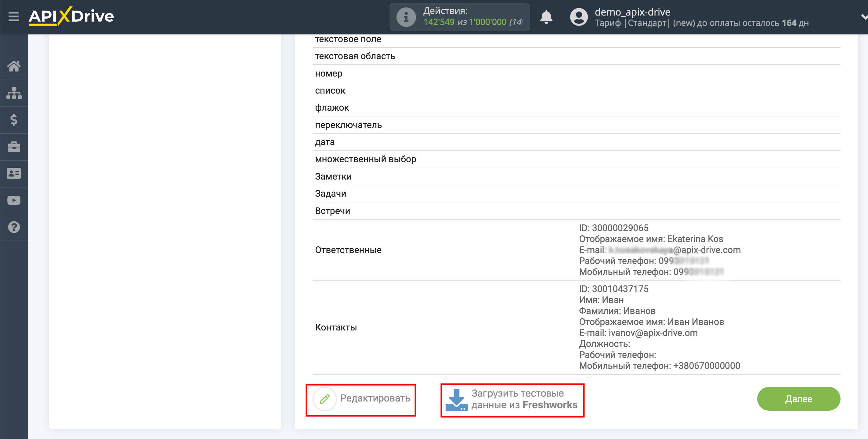The image size is (868, 439).
Task: Select the 'Встречи' row
Action: pyautogui.click(x=576, y=211)
